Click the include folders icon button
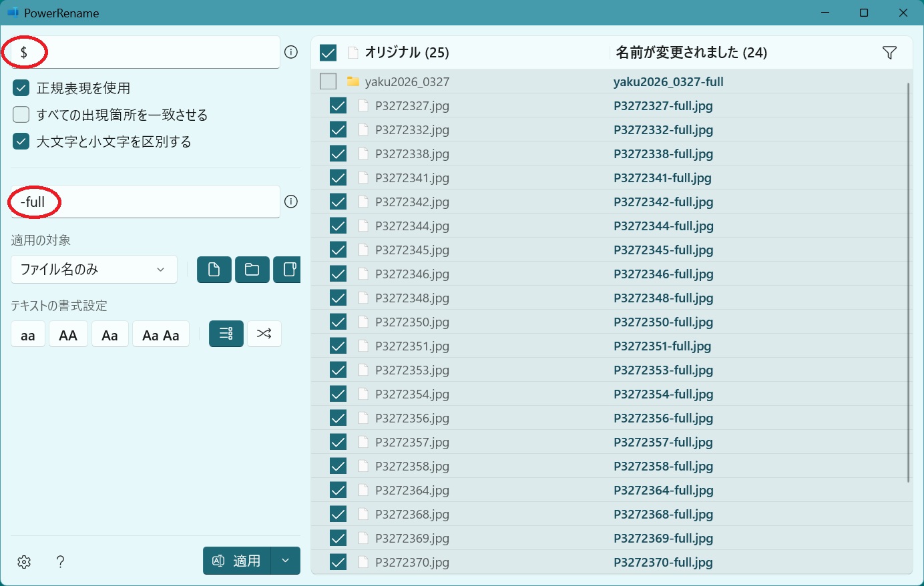 pyautogui.click(x=252, y=270)
